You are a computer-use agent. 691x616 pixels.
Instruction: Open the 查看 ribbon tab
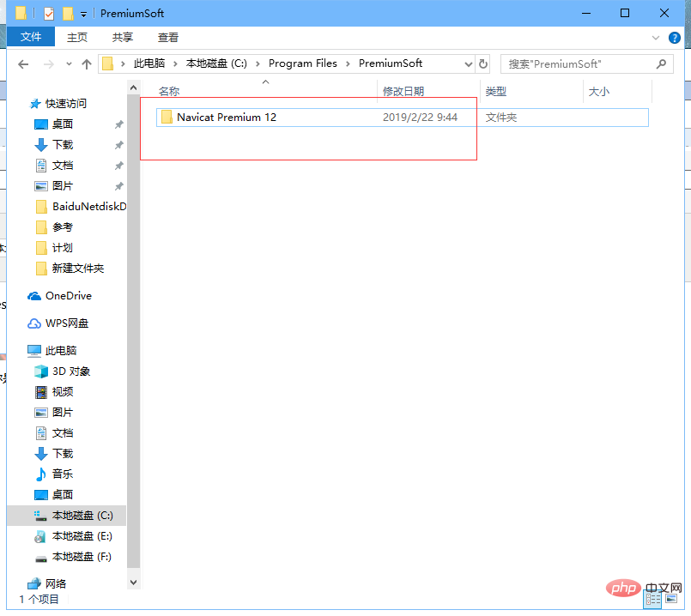tap(168, 38)
